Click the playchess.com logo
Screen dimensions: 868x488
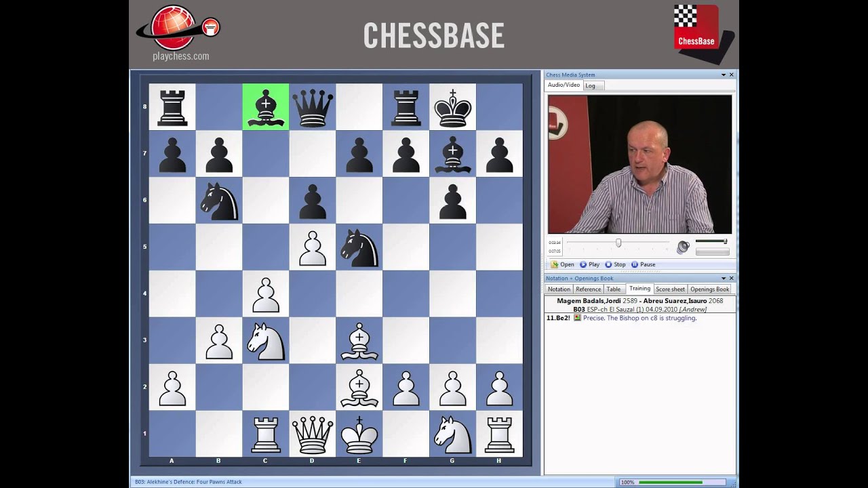click(180, 33)
